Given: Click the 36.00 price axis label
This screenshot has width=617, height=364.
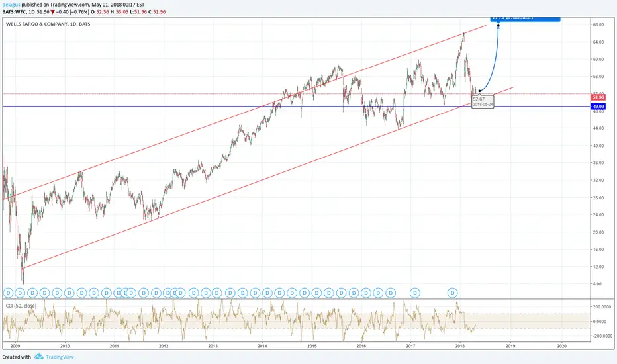Looking at the screenshot, I should (x=598, y=163).
